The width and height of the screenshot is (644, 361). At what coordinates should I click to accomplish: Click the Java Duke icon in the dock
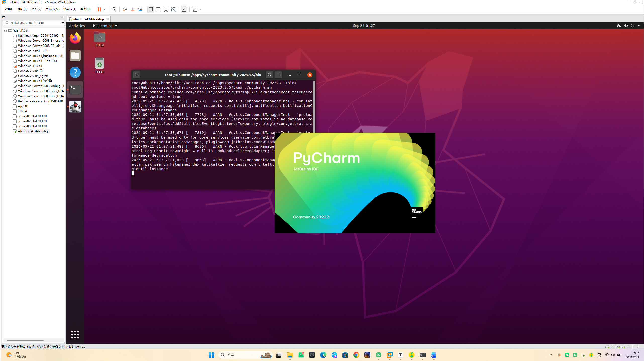pyautogui.click(x=75, y=107)
